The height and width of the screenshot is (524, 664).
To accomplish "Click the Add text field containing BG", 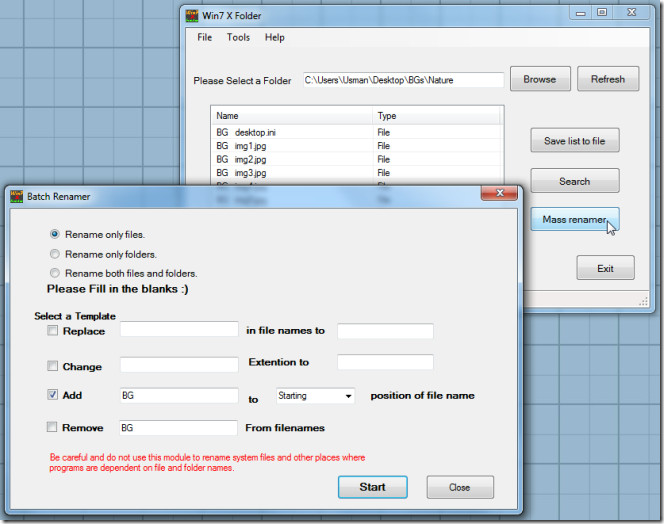I will 179,395.
